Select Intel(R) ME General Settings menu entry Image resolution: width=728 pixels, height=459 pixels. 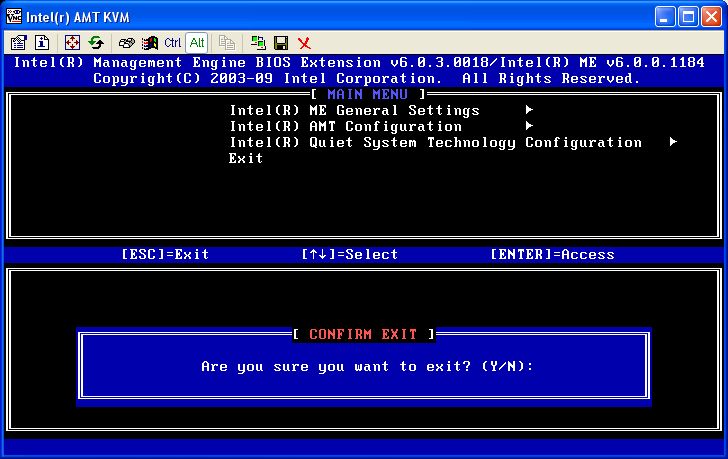354,111
